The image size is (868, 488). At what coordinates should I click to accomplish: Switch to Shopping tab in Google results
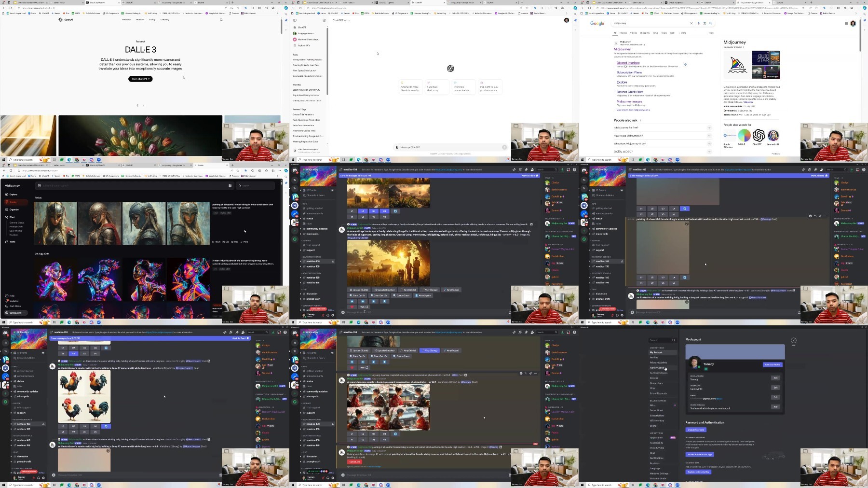coord(645,33)
